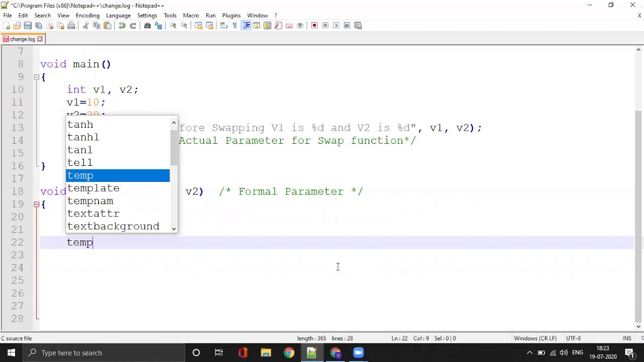Click the Paste toolbar icon
644x362 pixels.
[108, 26]
